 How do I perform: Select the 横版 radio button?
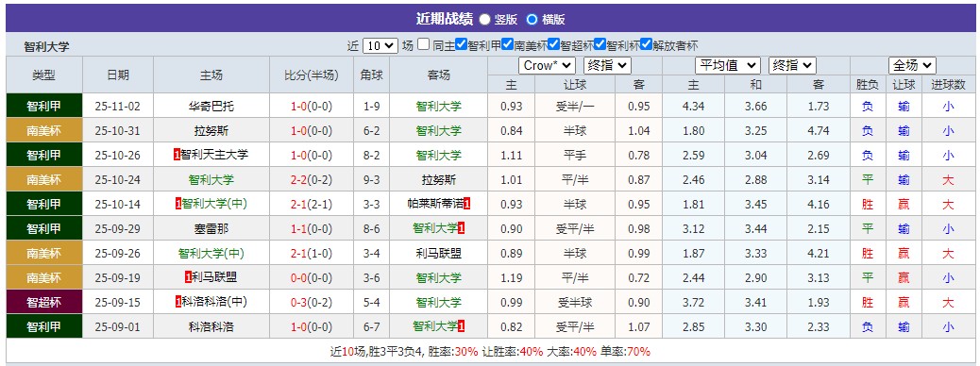click(x=532, y=20)
